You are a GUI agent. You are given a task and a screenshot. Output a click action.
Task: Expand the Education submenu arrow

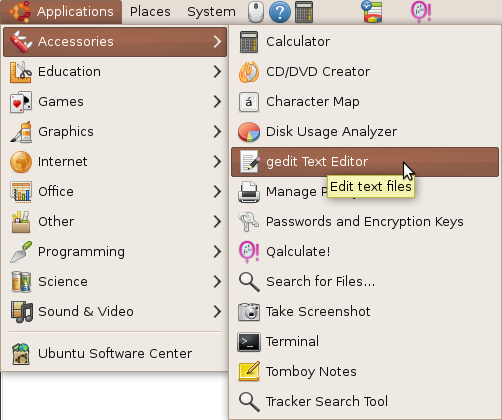pos(217,72)
